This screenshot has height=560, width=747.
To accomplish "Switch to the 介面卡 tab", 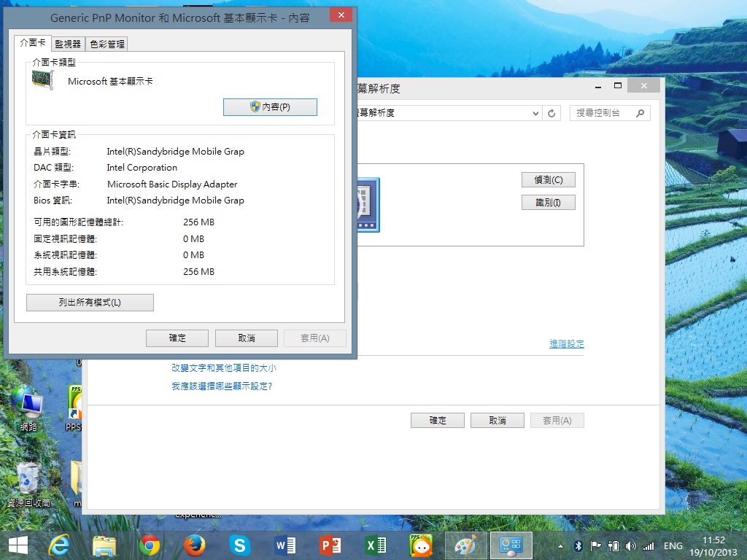I will pos(32,43).
